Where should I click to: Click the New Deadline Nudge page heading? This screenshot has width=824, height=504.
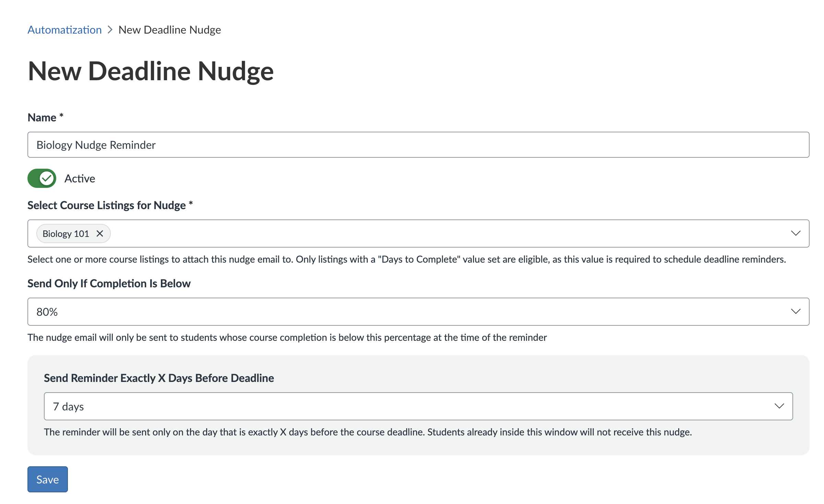pos(151,71)
